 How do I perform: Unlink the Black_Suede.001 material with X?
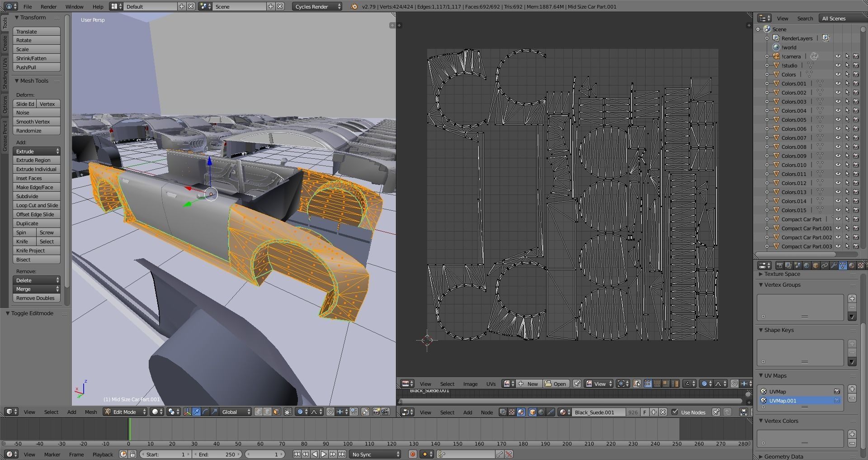click(662, 412)
